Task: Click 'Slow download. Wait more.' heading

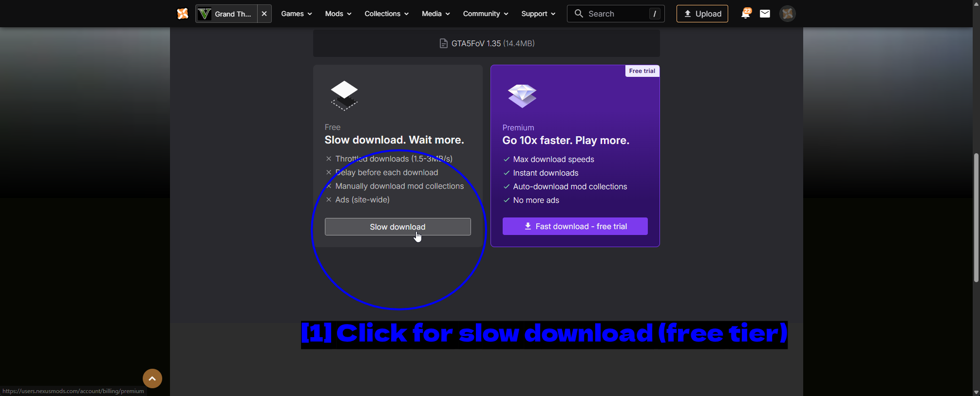Action: click(394, 140)
